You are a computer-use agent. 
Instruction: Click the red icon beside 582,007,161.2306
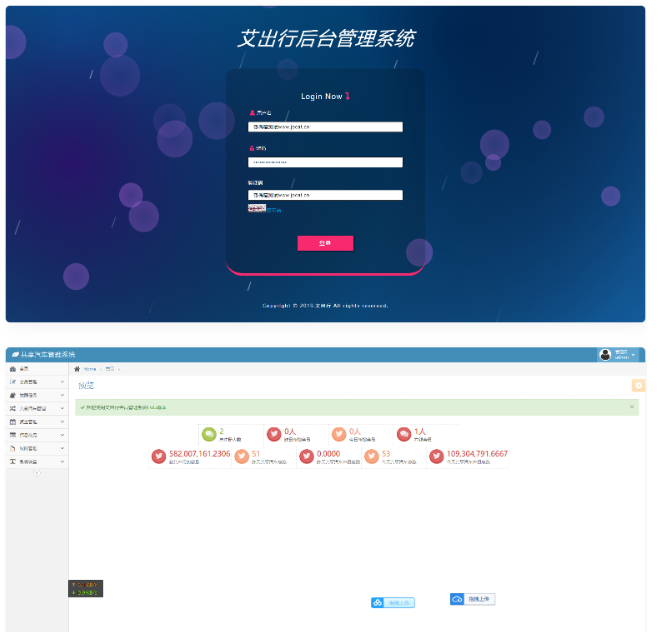159,456
